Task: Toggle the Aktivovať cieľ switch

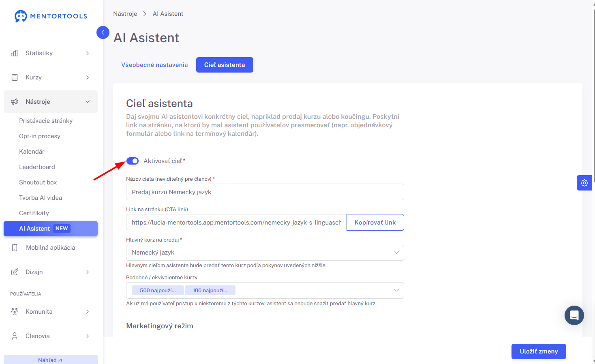Action: tap(133, 161)
